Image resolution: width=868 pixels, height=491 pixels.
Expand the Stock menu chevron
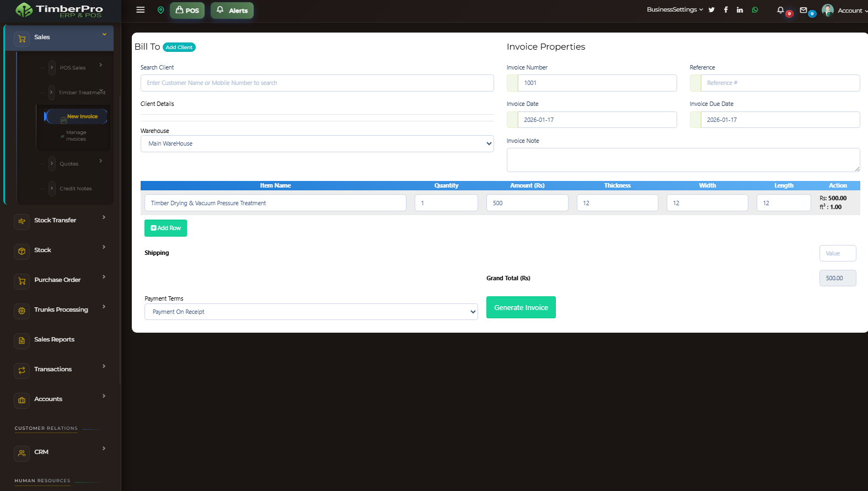coord(104,247)
